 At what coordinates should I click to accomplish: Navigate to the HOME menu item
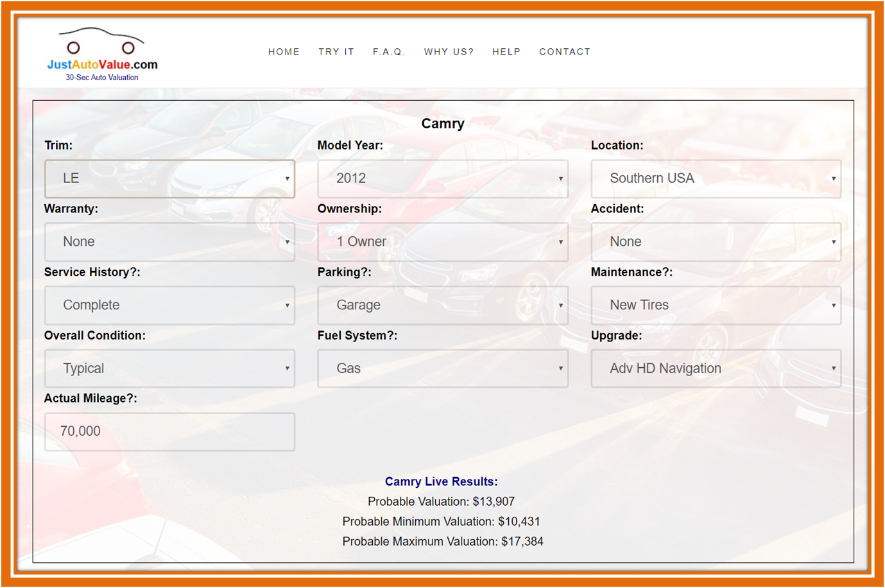pos(284,51)
